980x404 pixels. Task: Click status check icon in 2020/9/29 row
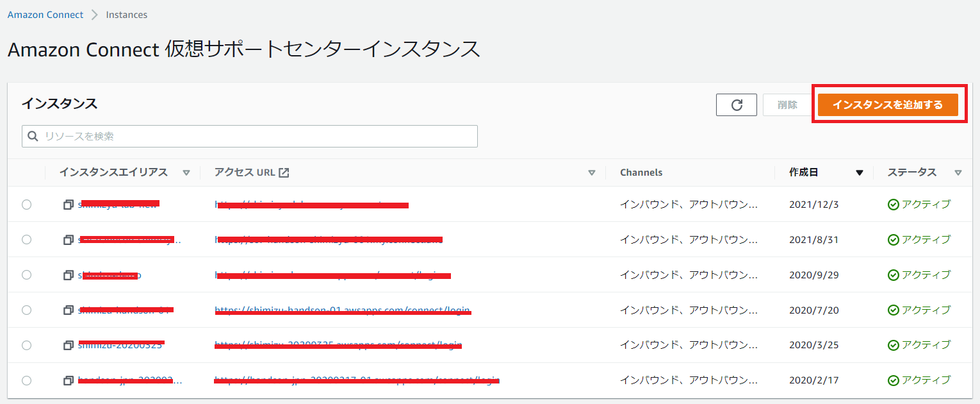(893, 275)
